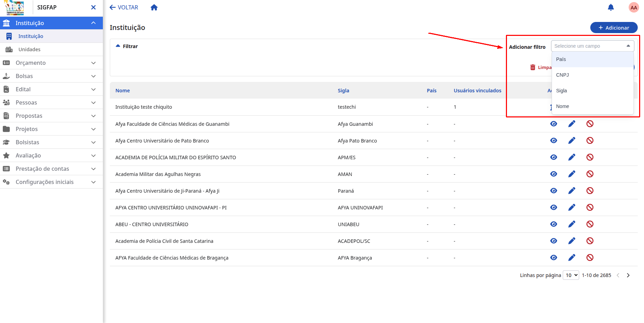Open Instituição submenu item in sidebar
The width and height of the screenshot is (644, 323).
tap(51, 36)
